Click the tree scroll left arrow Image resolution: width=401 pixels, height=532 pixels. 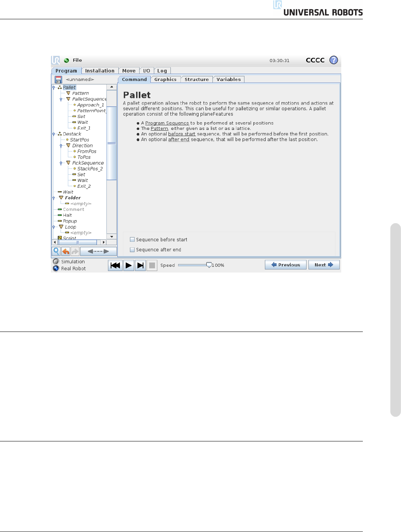[x=55, y=242]
